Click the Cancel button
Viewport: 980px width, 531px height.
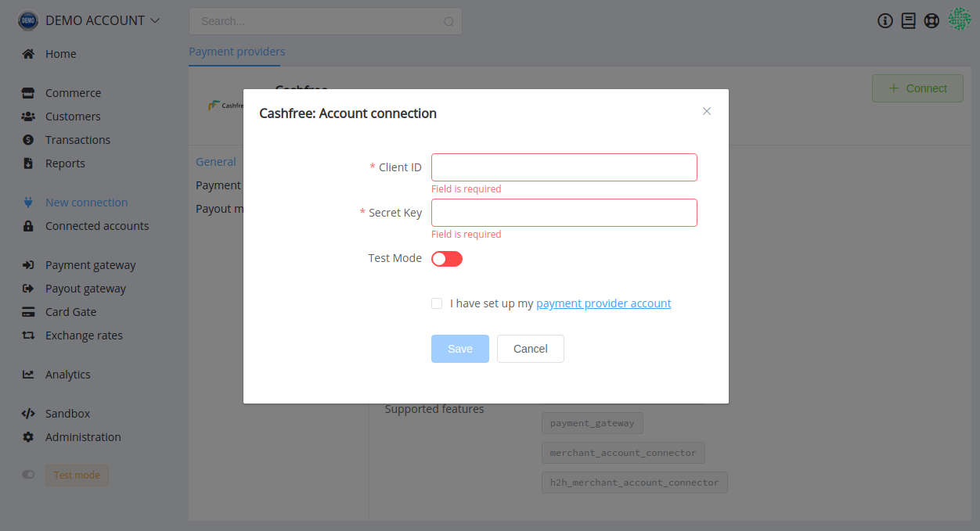click(531, 349)
